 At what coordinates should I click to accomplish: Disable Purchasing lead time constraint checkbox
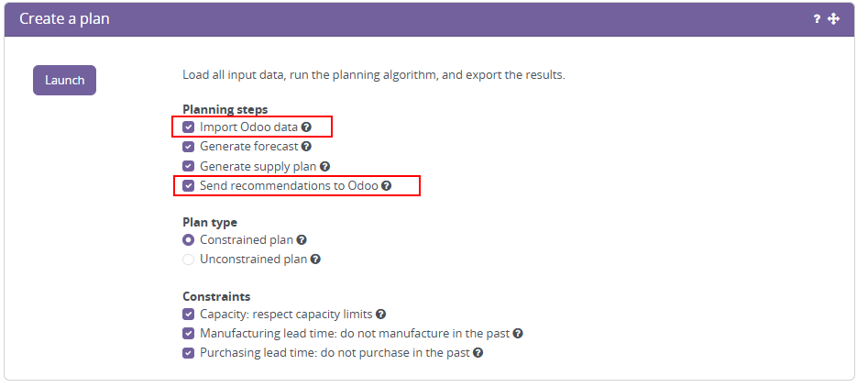point(189,352)
